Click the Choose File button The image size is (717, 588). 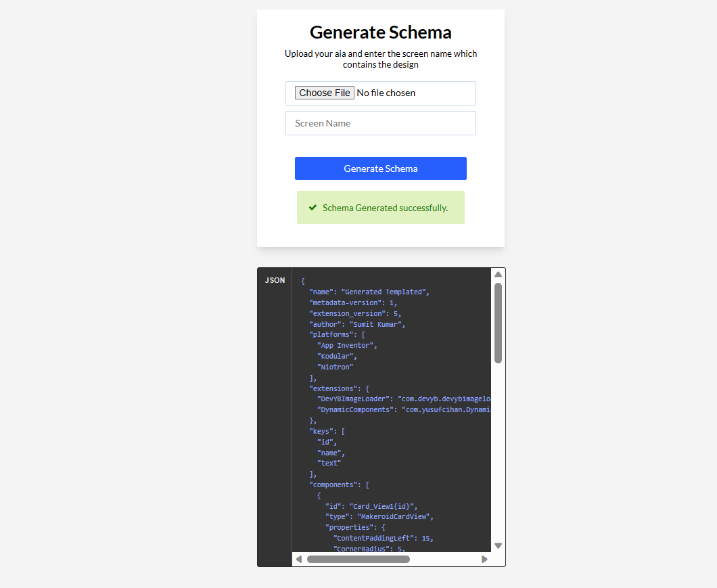click(x=324, y=93)
